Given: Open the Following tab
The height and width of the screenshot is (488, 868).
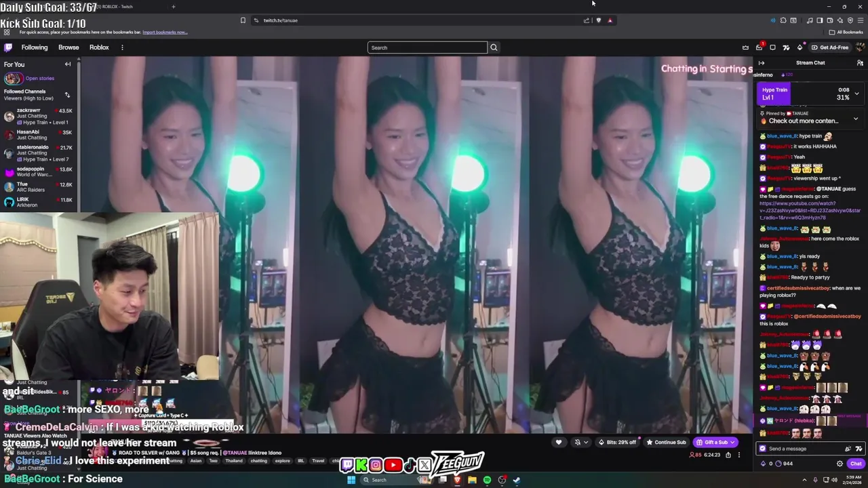Looking at the screenshot, I should pos(35,47).
